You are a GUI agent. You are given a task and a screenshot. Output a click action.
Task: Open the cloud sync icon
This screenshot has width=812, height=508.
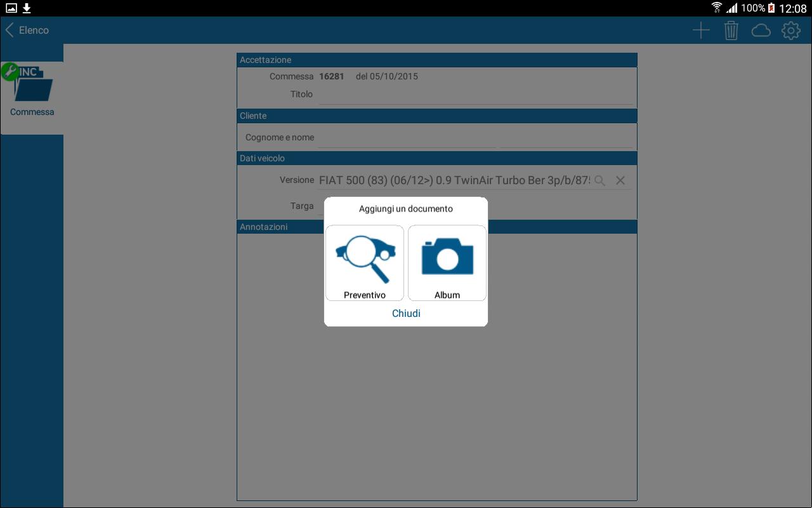tap(761, 30)
